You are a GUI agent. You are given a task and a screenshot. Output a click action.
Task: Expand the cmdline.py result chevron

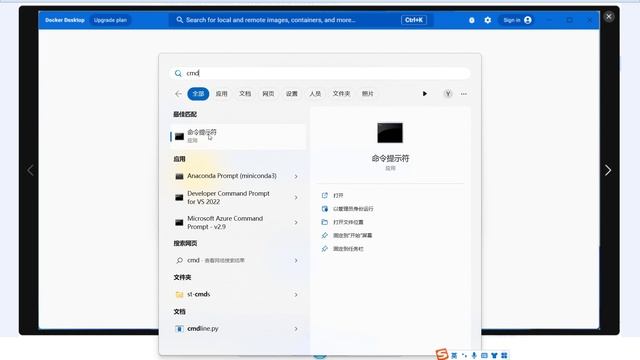tap(296, 329)
